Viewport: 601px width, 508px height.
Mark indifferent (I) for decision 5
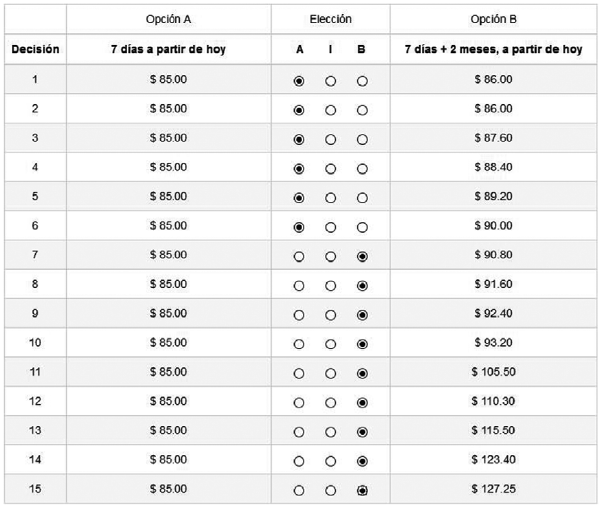pyautogui.click(x=330, y=198)
